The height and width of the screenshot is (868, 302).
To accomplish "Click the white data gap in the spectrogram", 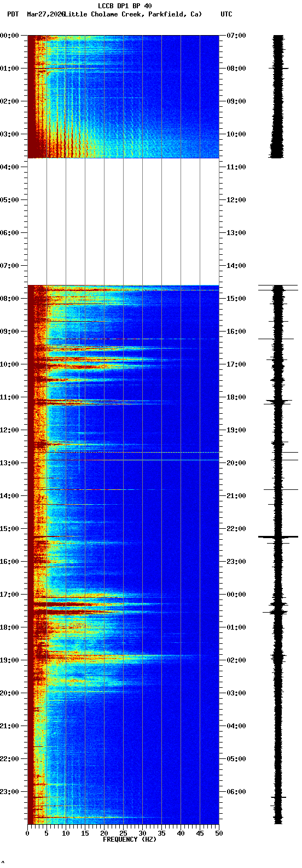I will pos(123,221).
